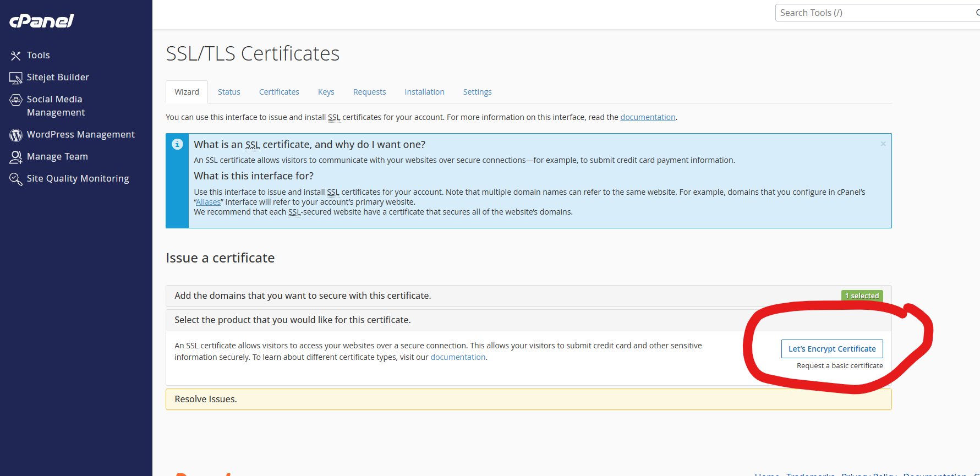Click the blue info icon in notice
Screen dimensions: 980x476
177,144
